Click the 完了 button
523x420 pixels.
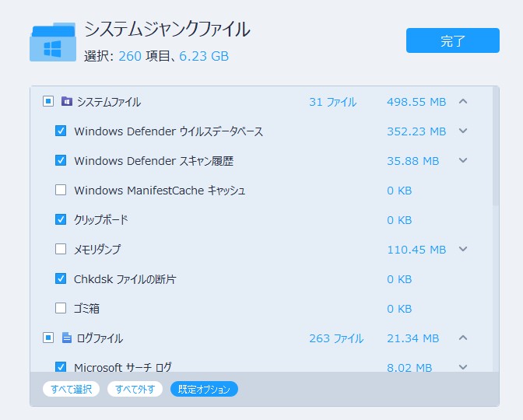(x=453, y=40)
